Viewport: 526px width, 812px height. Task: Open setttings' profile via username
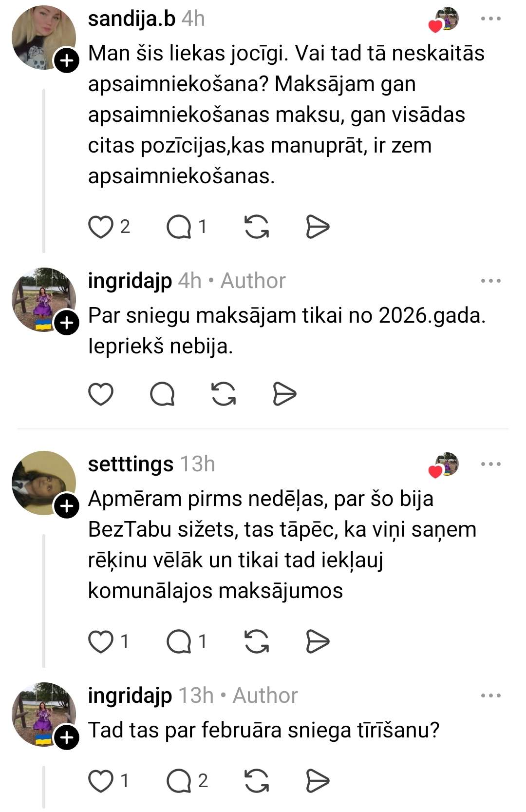131,464
